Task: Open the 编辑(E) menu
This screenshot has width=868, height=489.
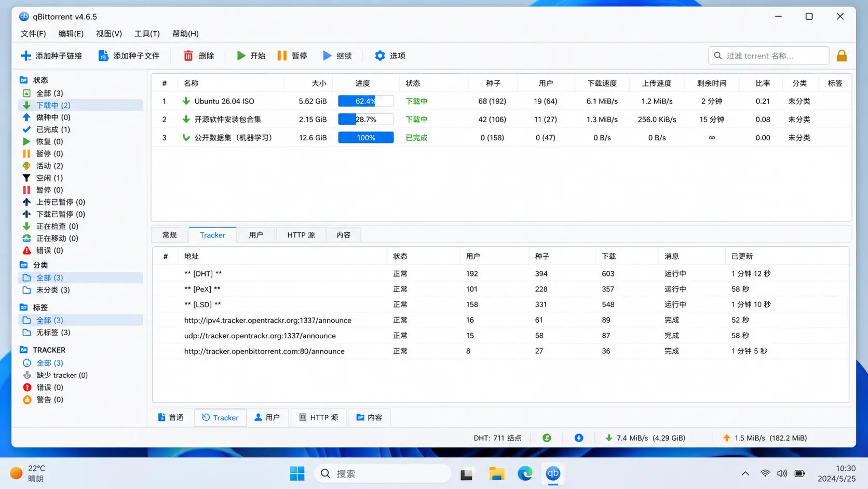Action: coord(71,33)
